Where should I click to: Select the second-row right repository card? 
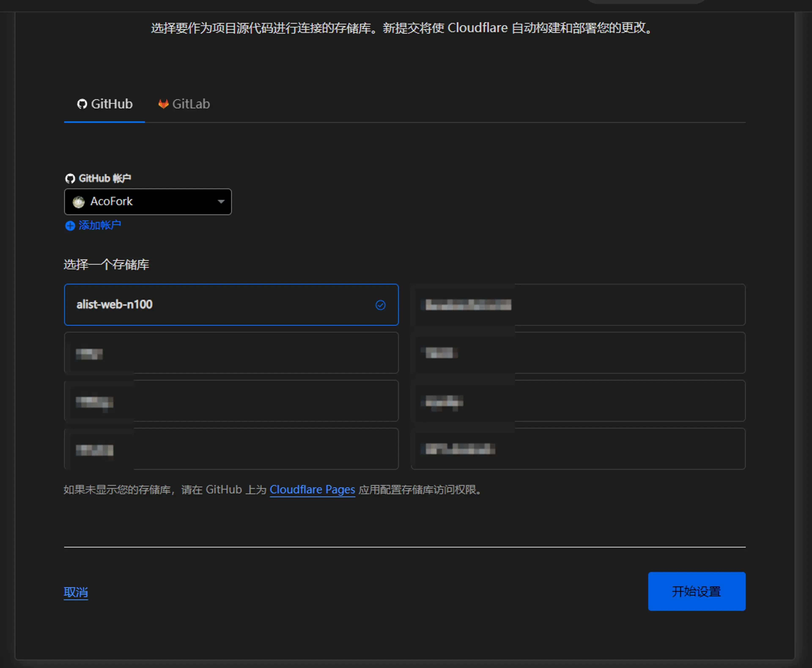578,353
